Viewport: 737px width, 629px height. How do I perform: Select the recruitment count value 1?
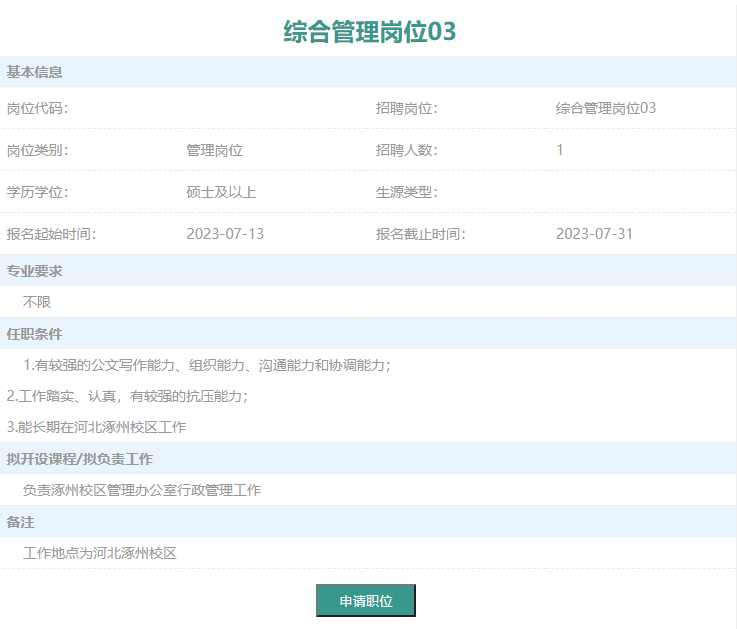(x=559, y=150)
